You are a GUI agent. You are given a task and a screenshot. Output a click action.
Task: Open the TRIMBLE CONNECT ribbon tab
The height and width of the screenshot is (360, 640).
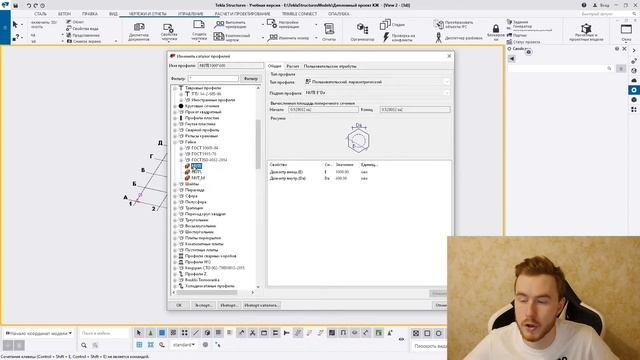coord(299,14)
